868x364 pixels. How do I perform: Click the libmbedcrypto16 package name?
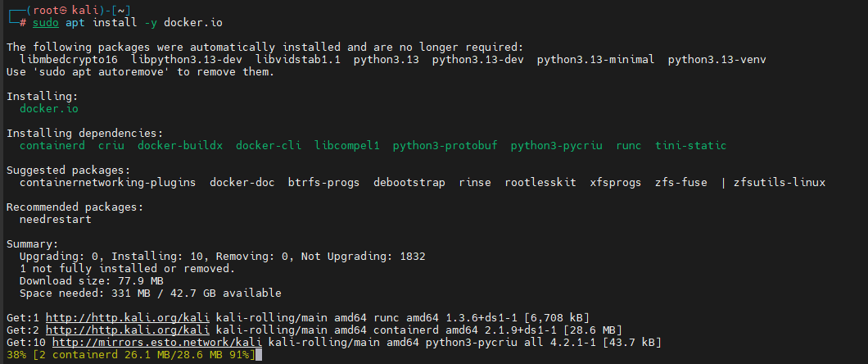tap(69, 59)
